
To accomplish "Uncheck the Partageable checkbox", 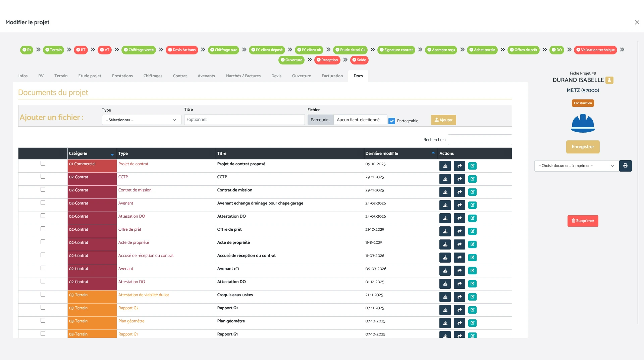I will pos(392,121).
